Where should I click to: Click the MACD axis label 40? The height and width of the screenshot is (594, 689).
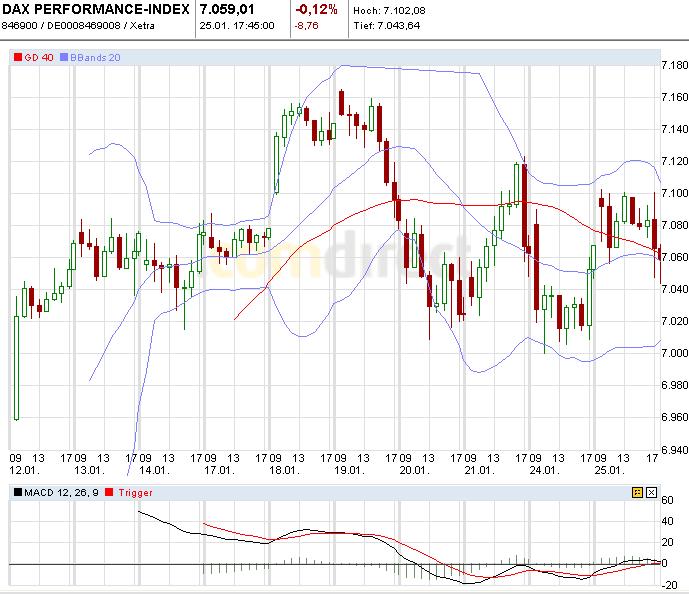(667, 522)
